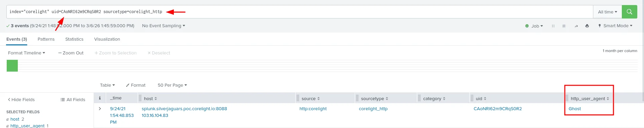Grab sourcetype column drag handle

pos(357,98)
